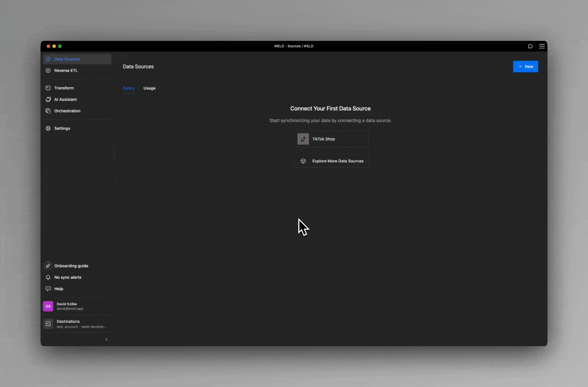588x387 pixels.
Task: Click the Reverse ETL sidebar icon
Action: [48, 71]
